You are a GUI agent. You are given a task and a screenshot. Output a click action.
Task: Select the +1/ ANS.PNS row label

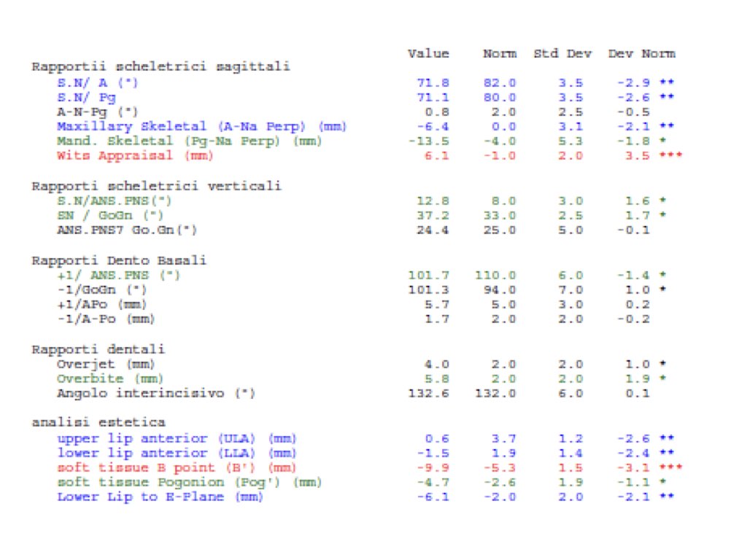click(117, 275)
